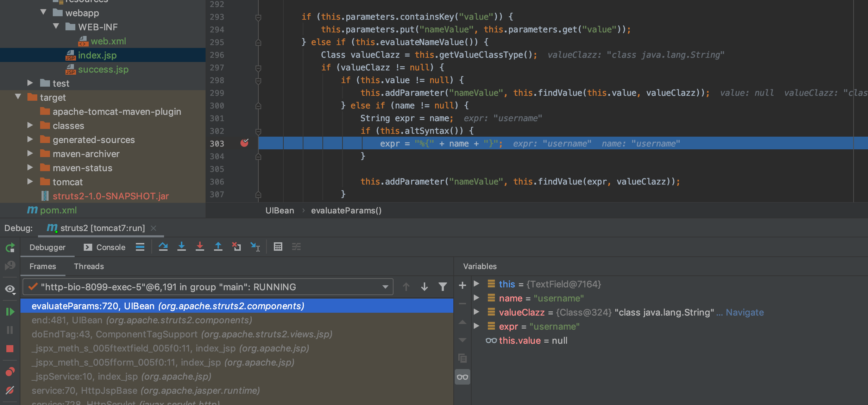
Task: Select doEndTag:43 stack frame
Action: point(182,334)
